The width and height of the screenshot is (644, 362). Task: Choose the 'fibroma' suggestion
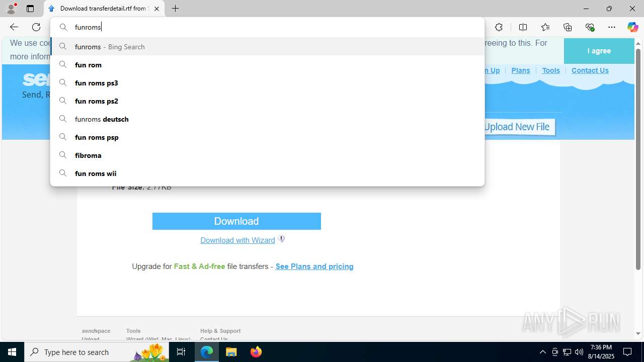[267, 155]
